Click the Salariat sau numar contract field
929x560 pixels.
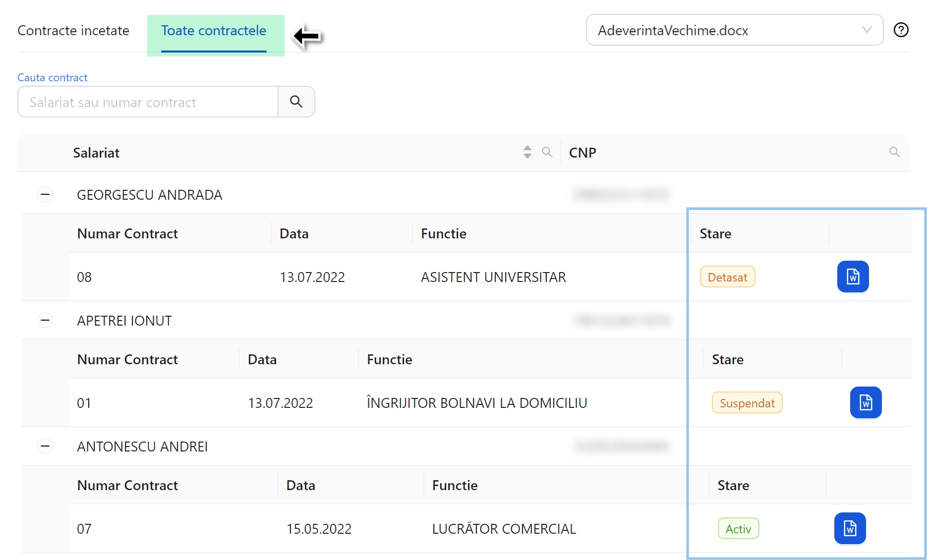click(148, 102)
